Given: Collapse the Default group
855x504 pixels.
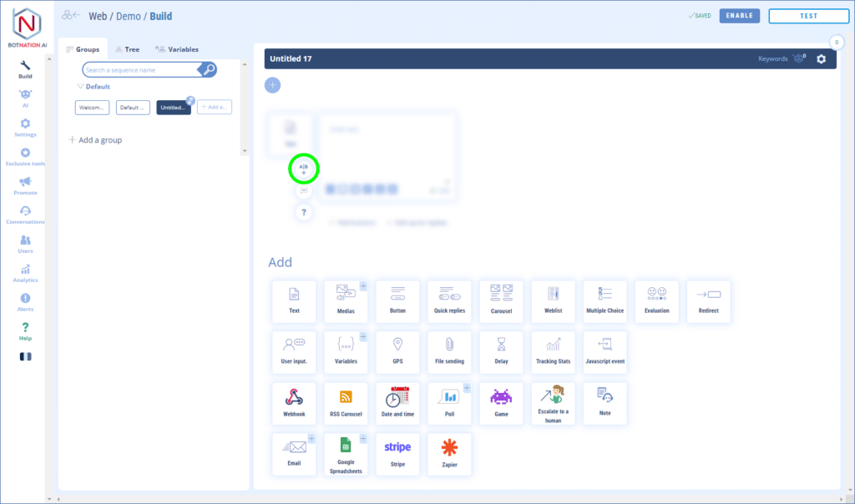Looking at the screenshot, I should [80, 87].
